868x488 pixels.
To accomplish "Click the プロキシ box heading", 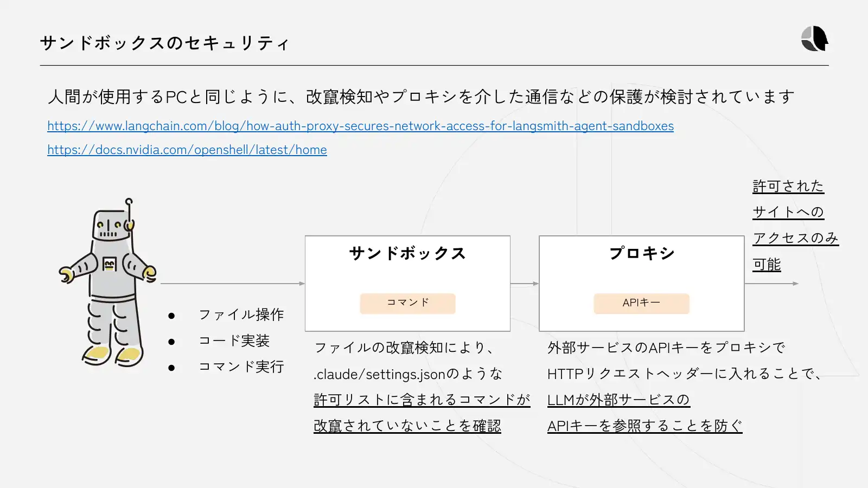I will click(x=642, y=253).
